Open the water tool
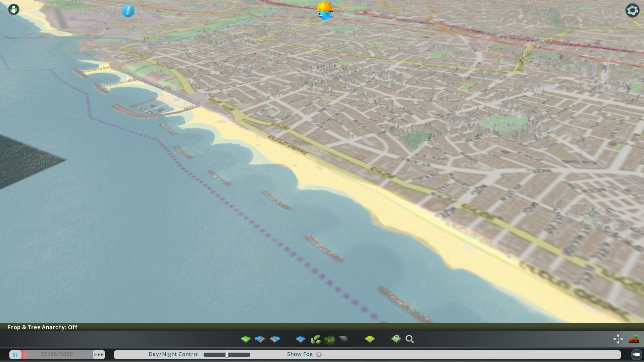The height and width of the screenshot is (362, 644). [301, 339]
